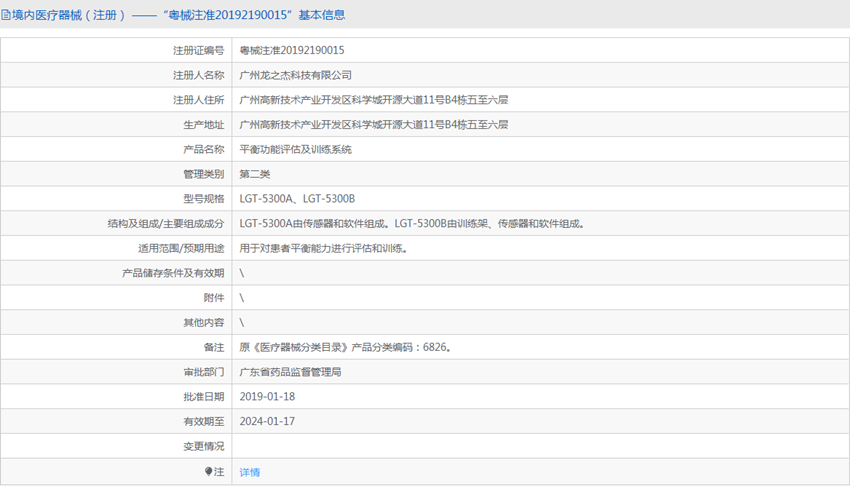Image resolution: width=850 pixels, height=486 pixels.
Task: Click the 生产地址 address value
Action: (x=374, y=125)
